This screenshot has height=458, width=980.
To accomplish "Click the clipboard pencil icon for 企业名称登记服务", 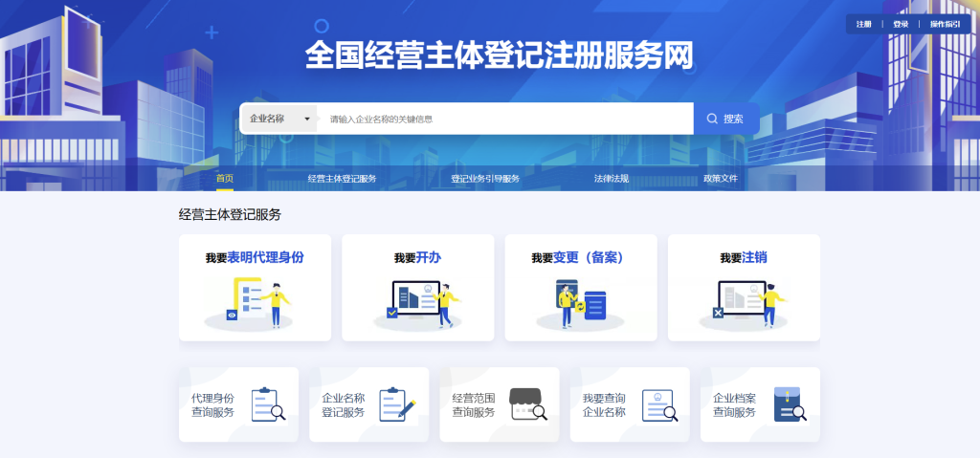I will 397,404.
